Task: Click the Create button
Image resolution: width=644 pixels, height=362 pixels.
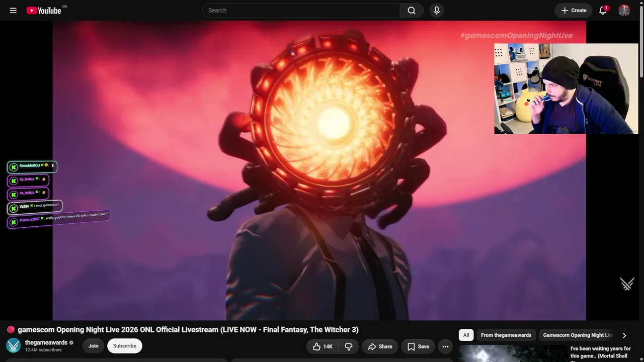Action: click(x=573, y=10)
